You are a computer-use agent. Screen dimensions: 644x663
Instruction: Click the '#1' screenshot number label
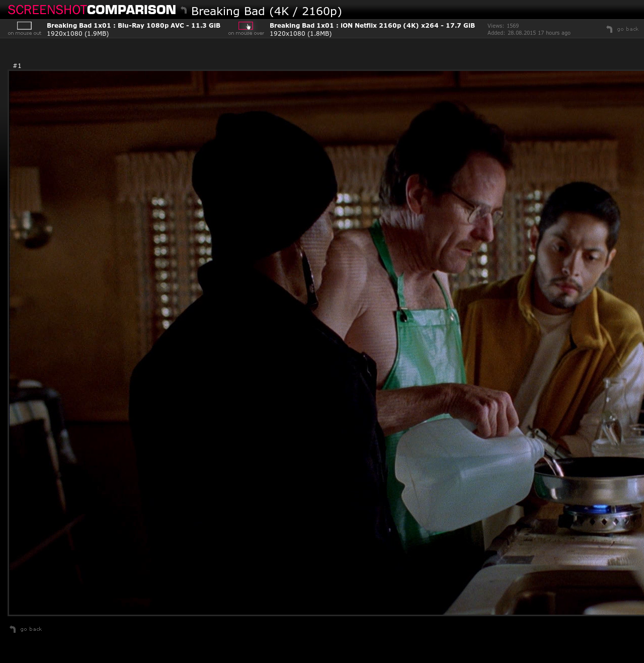tap(17, 66)
